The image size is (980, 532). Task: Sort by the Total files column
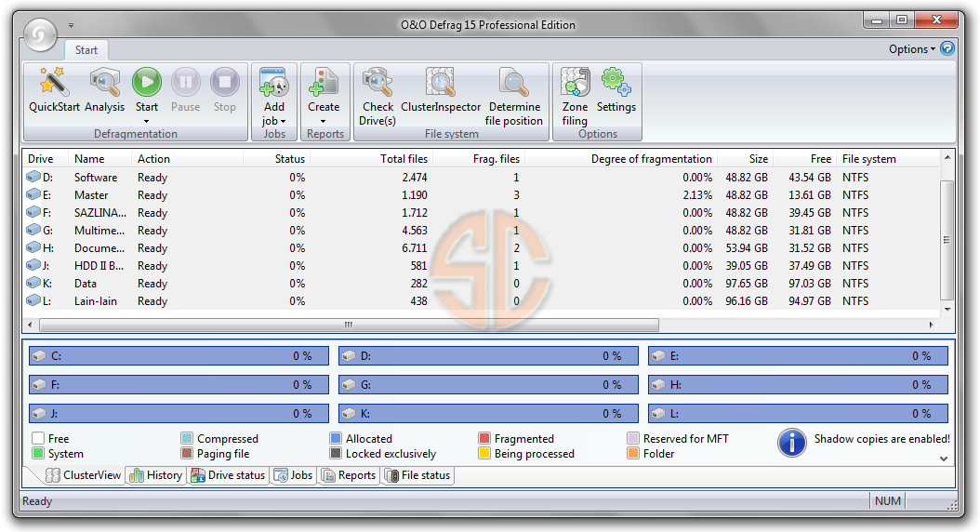[372, 159]
